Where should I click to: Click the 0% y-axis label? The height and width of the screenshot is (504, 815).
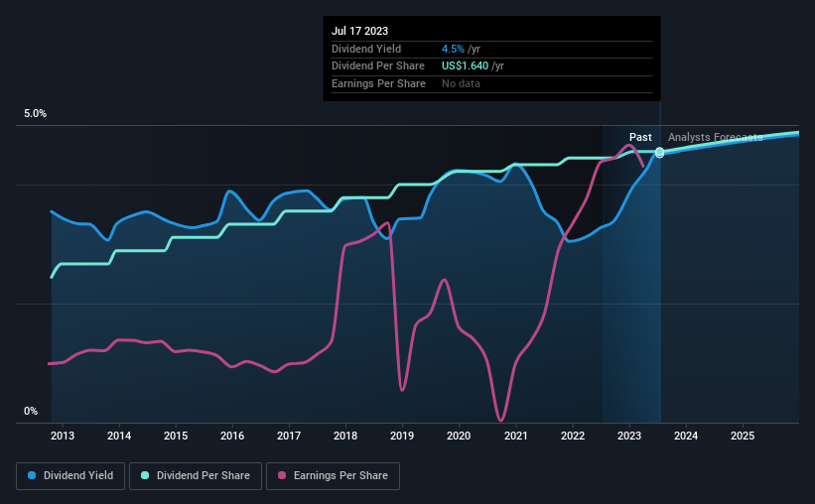coord(31,411)
